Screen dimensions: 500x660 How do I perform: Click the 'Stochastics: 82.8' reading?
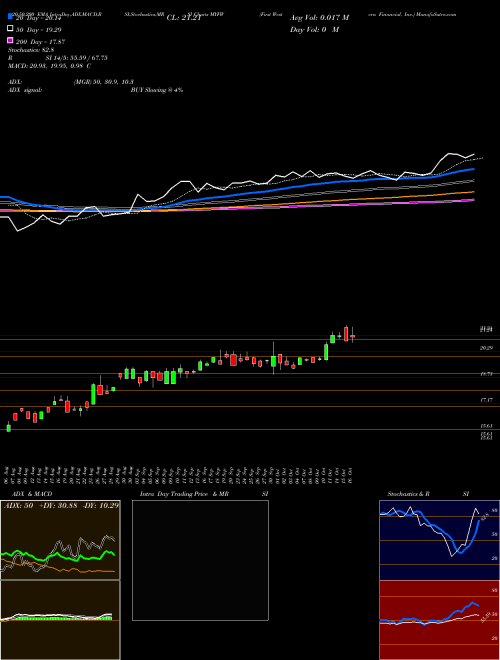point(31,50)
